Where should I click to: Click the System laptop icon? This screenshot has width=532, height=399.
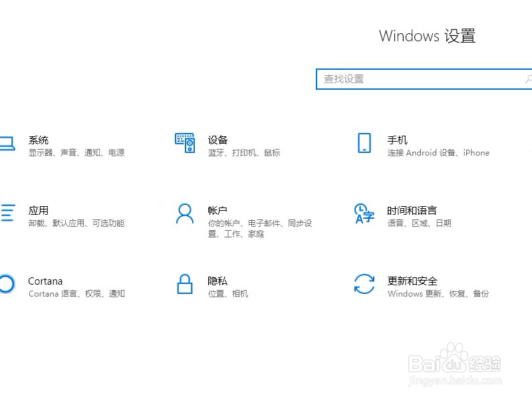click(7, 143)
